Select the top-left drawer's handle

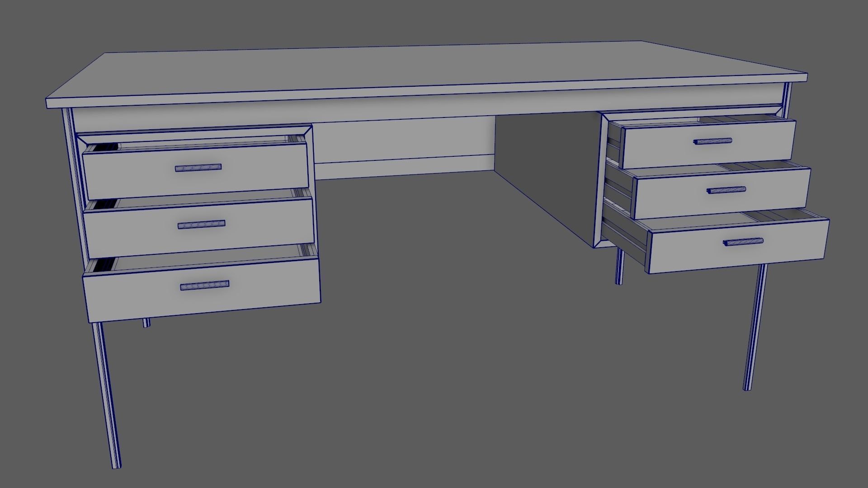point(198,168)
